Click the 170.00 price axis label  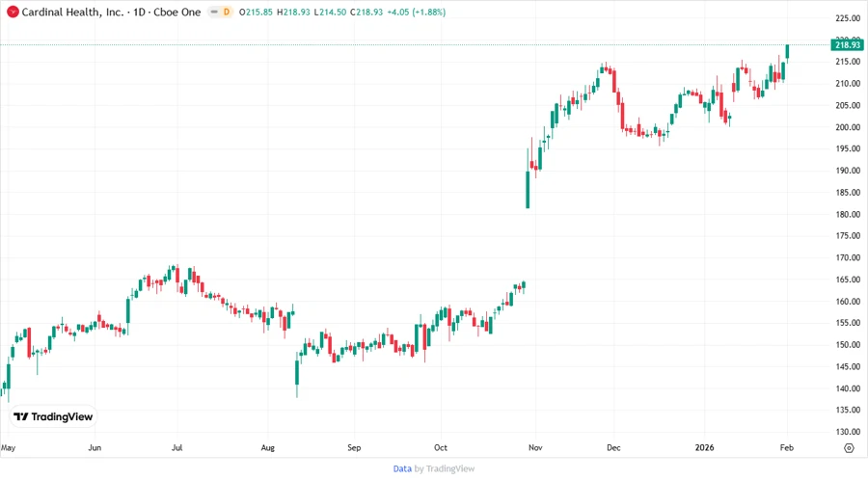pos(848,257)
